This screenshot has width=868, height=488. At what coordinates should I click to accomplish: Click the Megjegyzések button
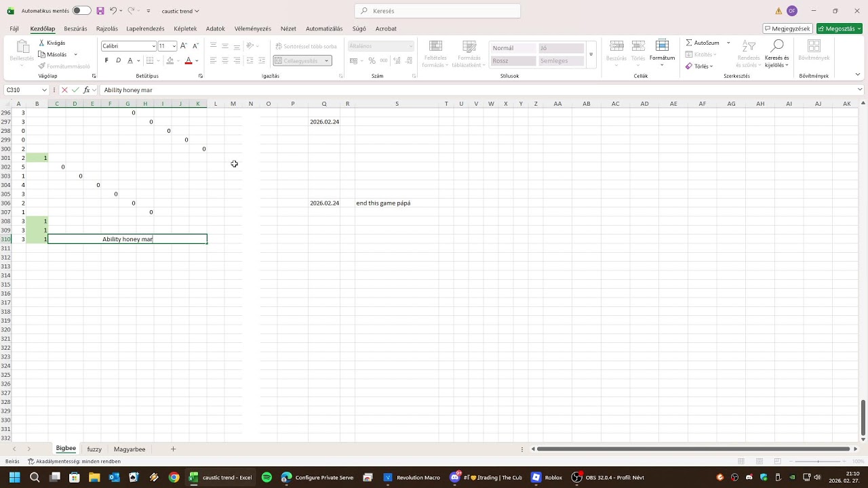[787, 28]
